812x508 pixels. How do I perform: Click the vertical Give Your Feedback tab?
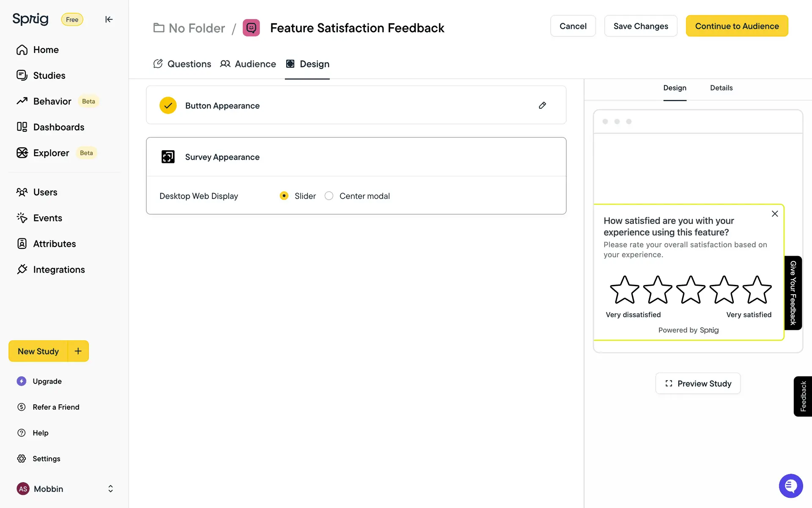[x=793, y=293]
